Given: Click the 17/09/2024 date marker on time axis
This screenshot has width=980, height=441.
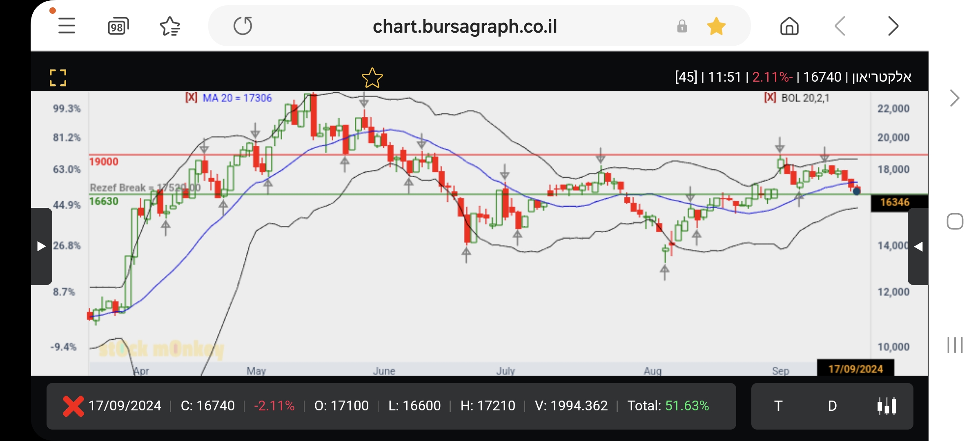Looking at the screenshot, I should [855, 369].
